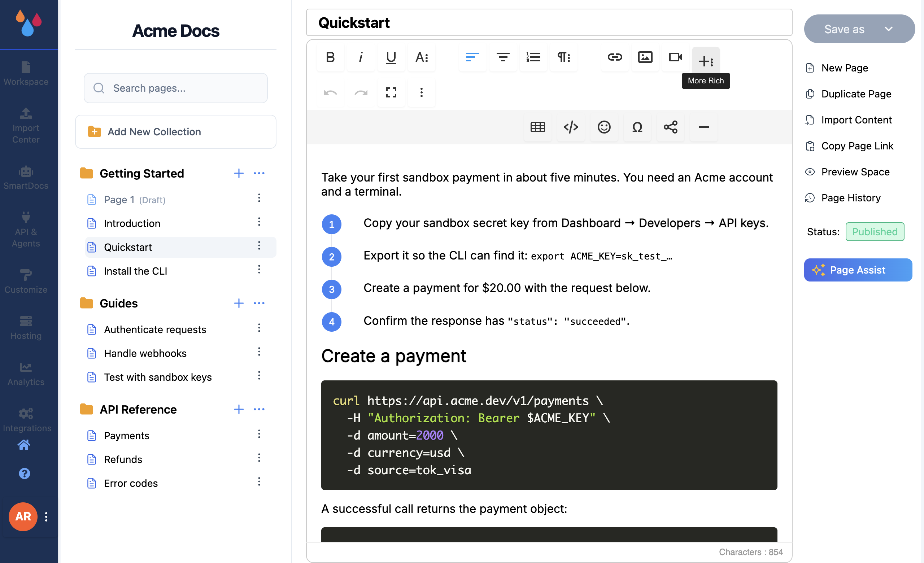This screenshot has height=563, width=924.
Task: Enter fullscreen editor mode
Action: (x=391, y=92)
